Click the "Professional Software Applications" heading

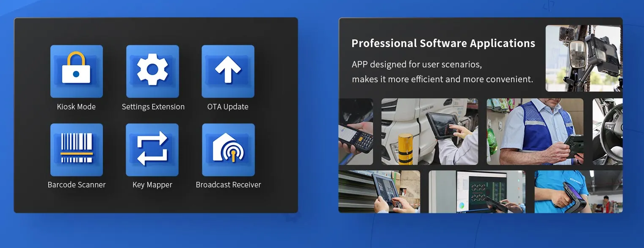(443, 43)
